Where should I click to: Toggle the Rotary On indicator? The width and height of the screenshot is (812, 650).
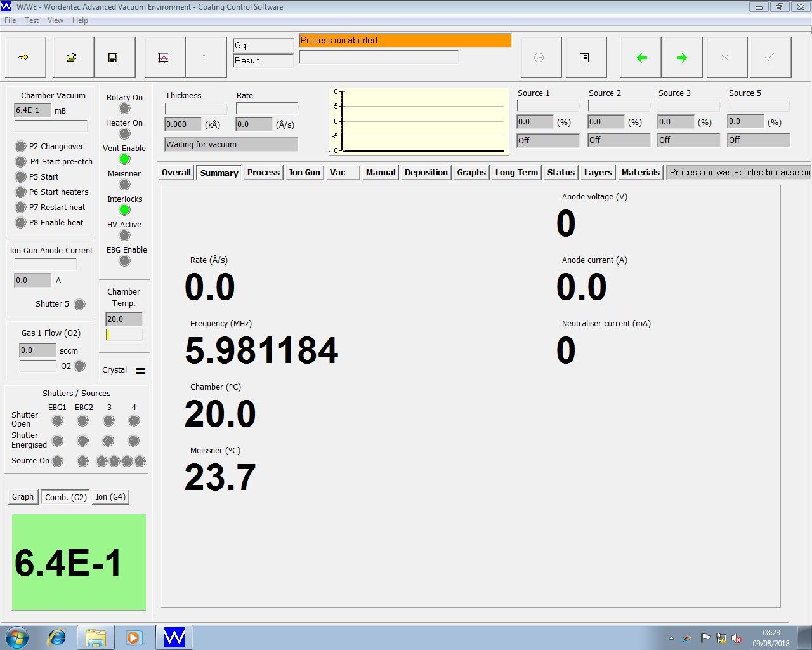(x=125, y=109)
